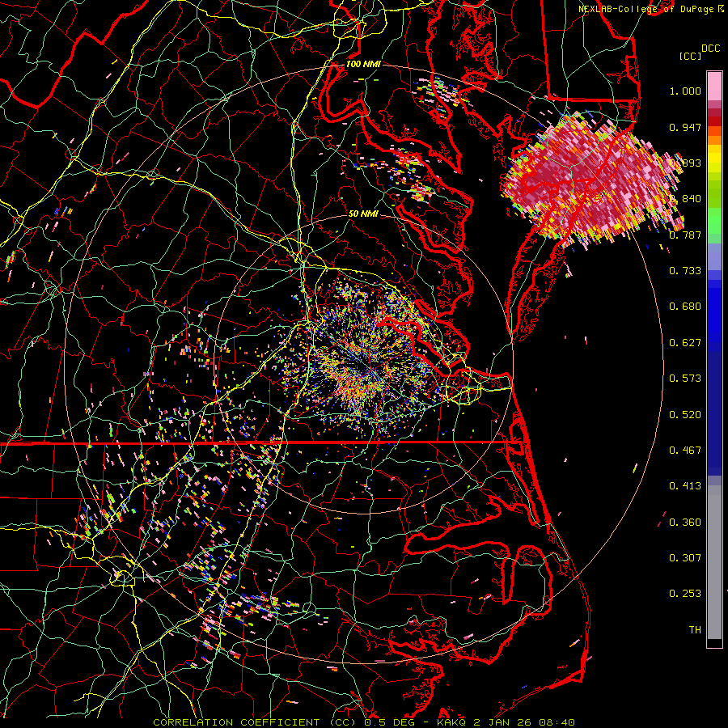Viewport: 728px width, 728px height.
Task: Click the 0.467 legend value
Action: [x=685, y=451]
